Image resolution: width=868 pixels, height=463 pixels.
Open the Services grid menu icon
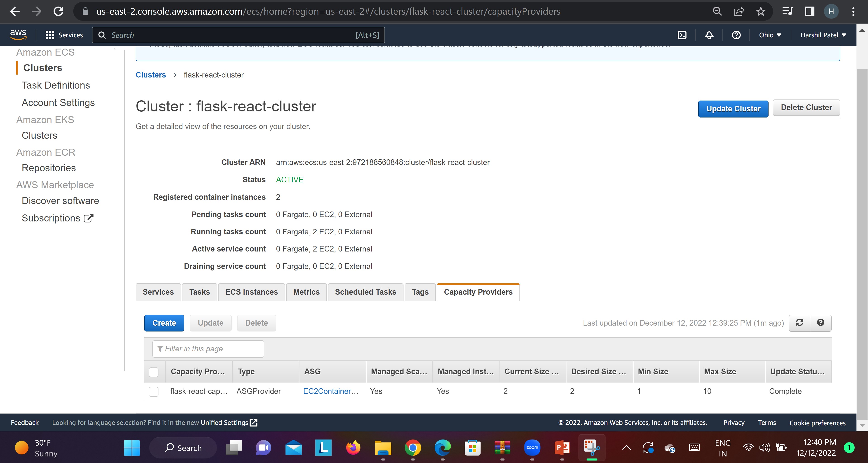pyautogui.click(x=50, y=35)
